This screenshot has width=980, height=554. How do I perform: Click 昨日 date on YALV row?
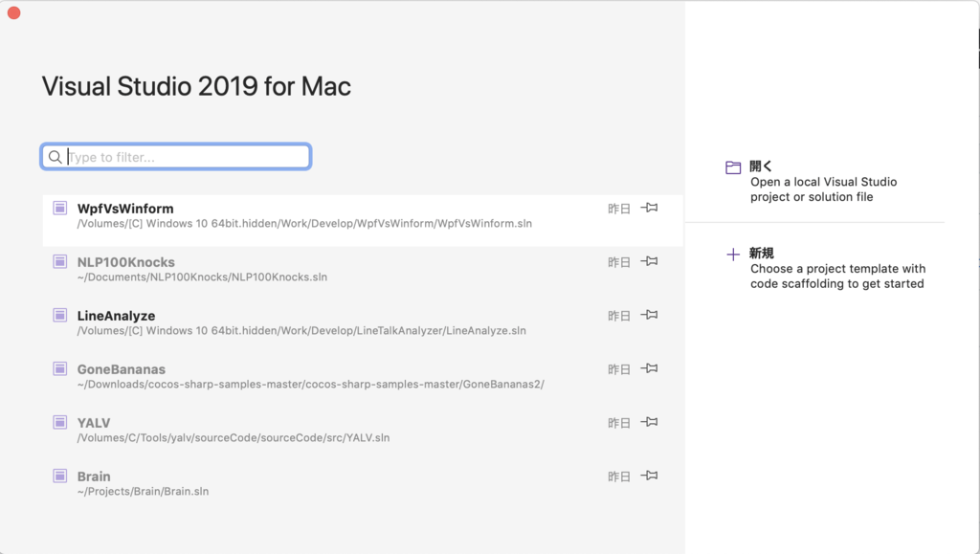(x=619, y=423)
